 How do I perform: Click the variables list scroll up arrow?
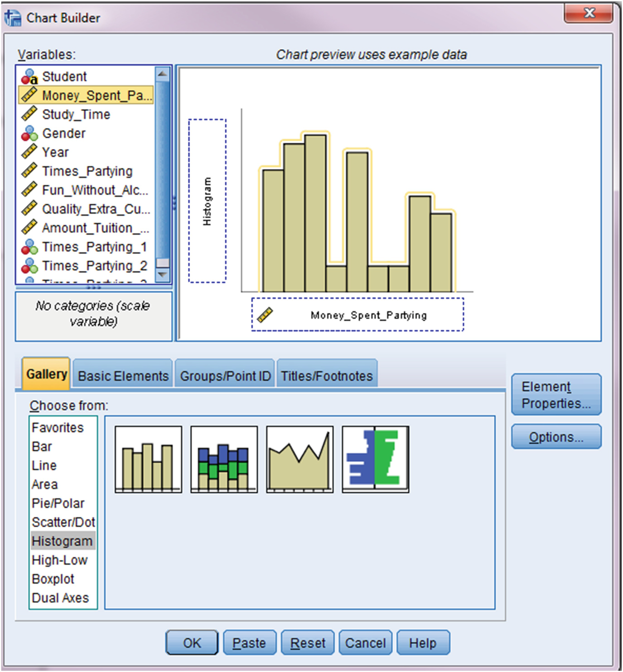tap(162, 74)
